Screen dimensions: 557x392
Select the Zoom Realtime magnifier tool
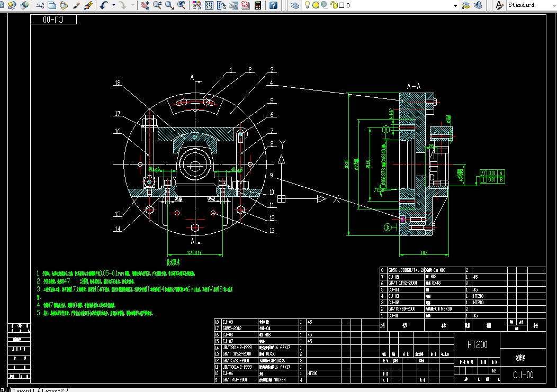pyautogui.click(x=157, y=5)
